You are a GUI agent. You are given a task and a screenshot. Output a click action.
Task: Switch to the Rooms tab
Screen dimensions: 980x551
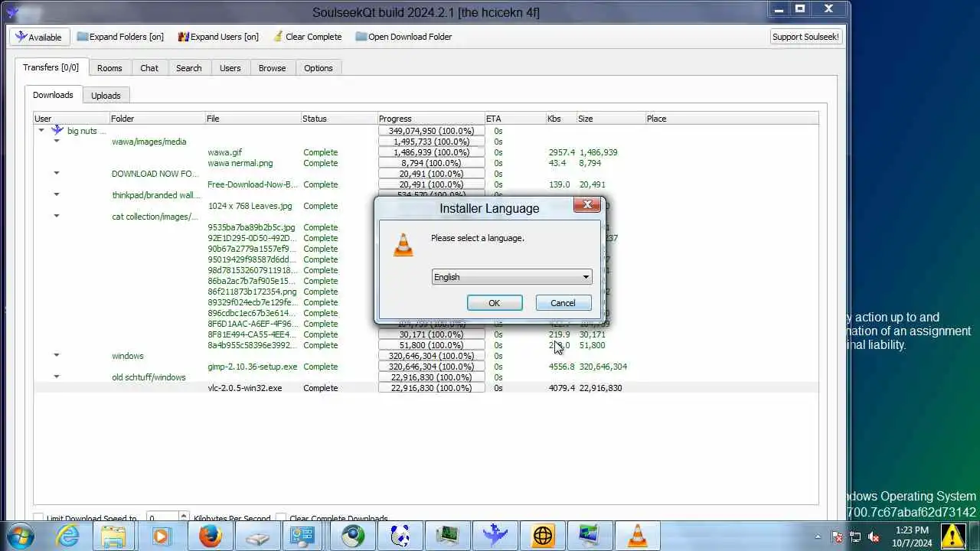[109, 68]
